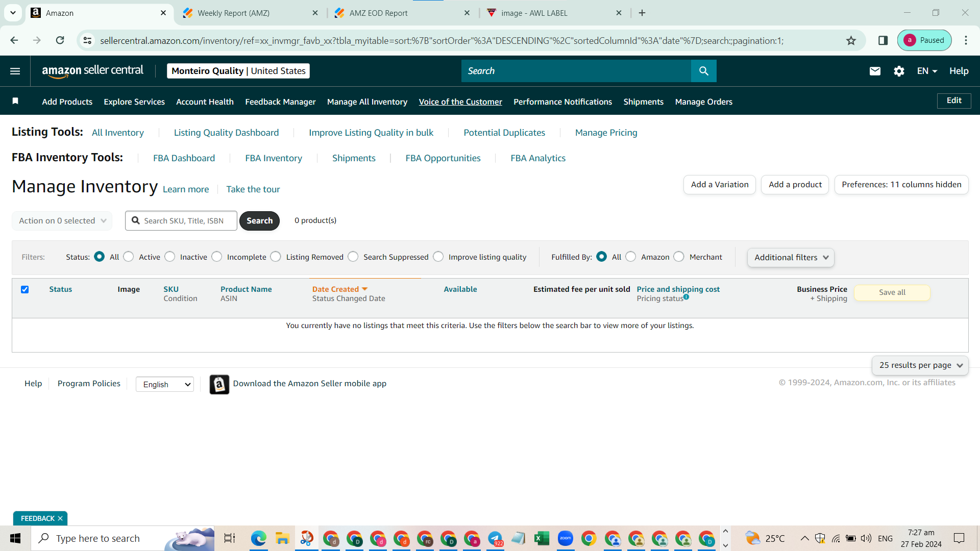Image resolution: width=980 pixels, height=551 pixels.
Task: Click the Pricing status info icon
Action: pyautogui.click(x=687, y=297)
